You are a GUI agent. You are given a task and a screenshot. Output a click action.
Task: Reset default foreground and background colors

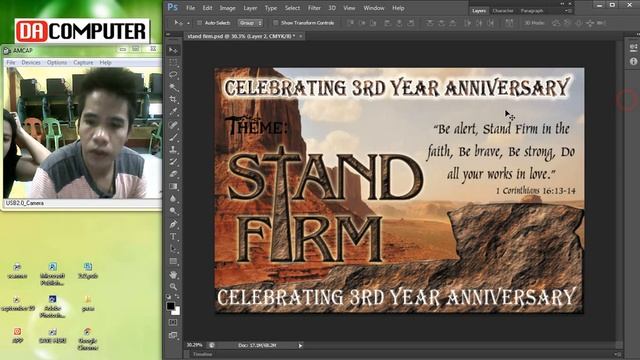pyautogui.click(x=169, y=297)
